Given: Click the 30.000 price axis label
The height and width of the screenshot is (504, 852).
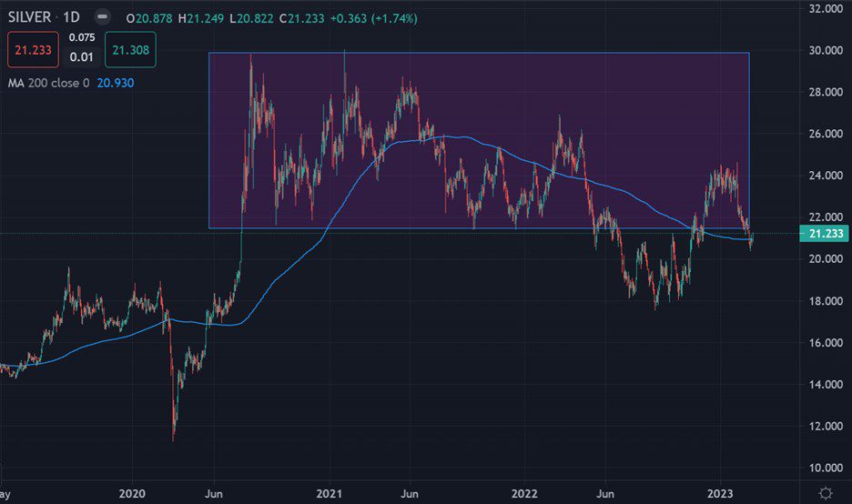Looking at the screenshot, I should [826, 51].
